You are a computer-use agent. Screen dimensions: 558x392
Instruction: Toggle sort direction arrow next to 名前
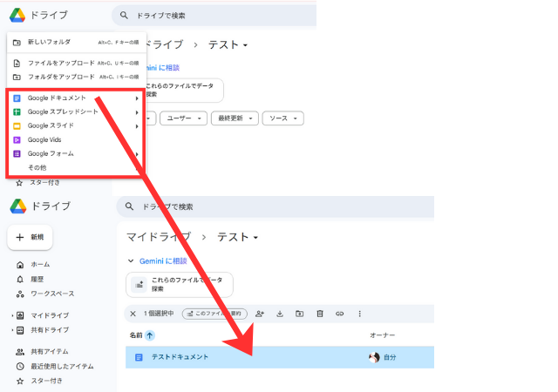pyautogui.click(x=149, y=335)
